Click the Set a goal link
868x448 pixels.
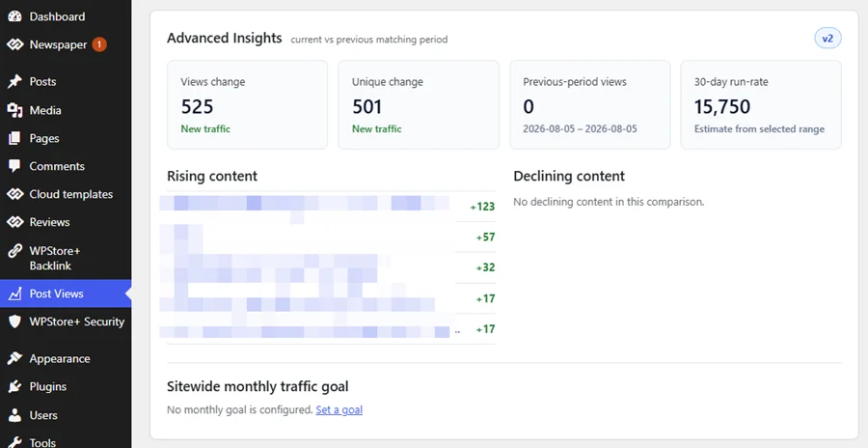click(x=339, y=409)
